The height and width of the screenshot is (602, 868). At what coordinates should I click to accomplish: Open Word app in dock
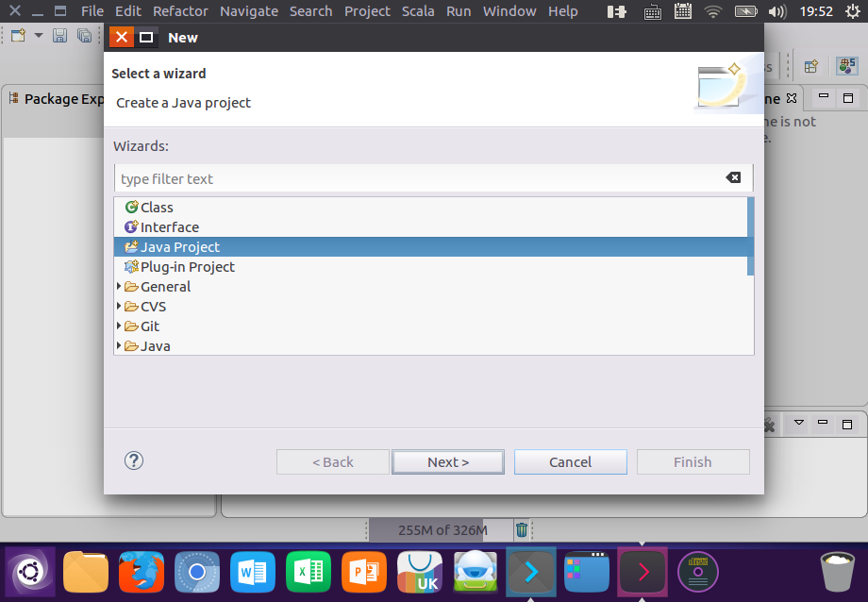click(x=253, y=572)
